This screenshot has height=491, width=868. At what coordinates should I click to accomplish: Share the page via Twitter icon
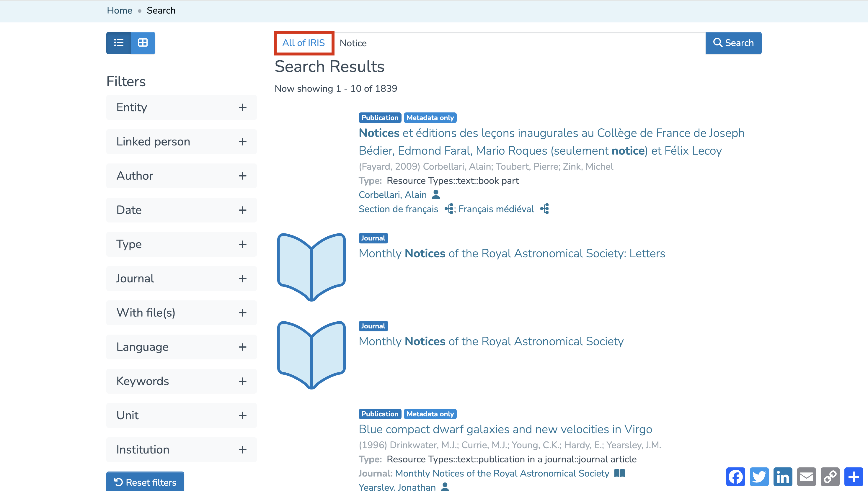tap(759, 477)
